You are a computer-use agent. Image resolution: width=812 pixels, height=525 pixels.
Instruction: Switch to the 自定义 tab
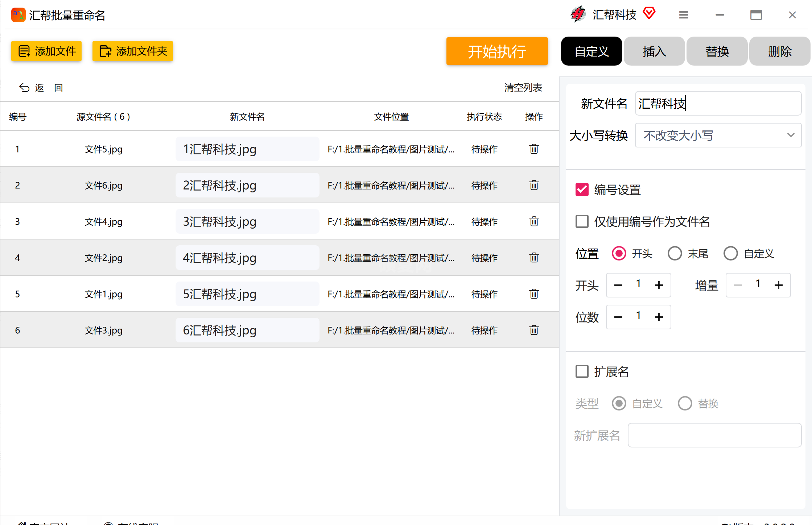592,51
